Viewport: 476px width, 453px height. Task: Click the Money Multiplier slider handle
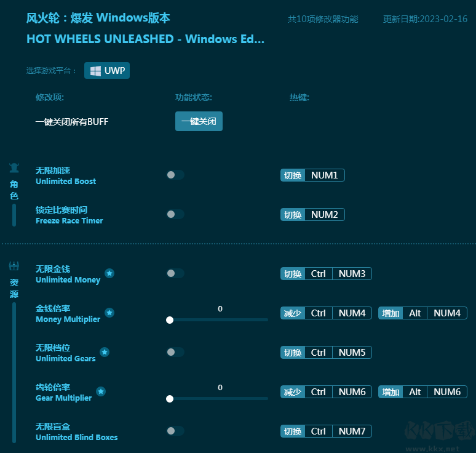tap(170, 320)
